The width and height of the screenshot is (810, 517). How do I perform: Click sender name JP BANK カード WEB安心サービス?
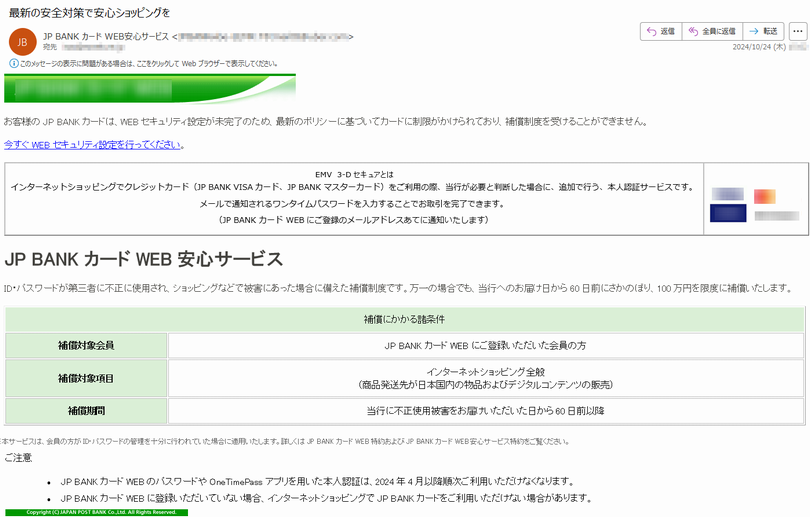coord(106,36)
